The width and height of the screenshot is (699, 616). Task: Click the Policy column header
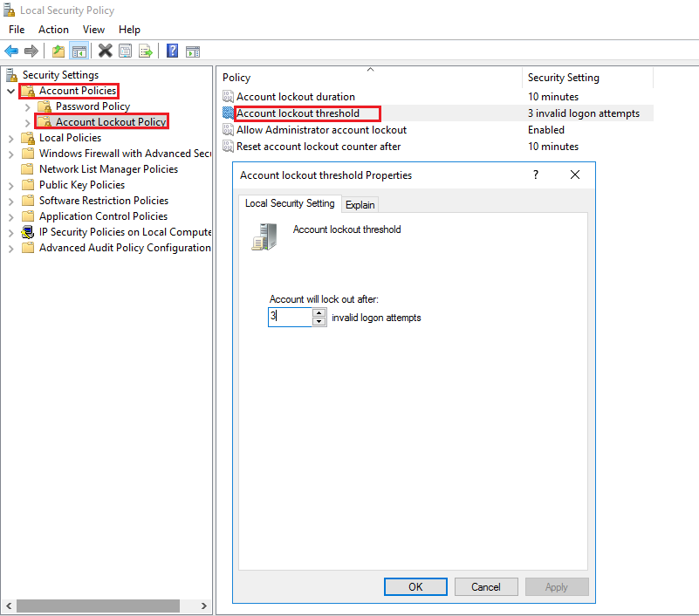370,78
